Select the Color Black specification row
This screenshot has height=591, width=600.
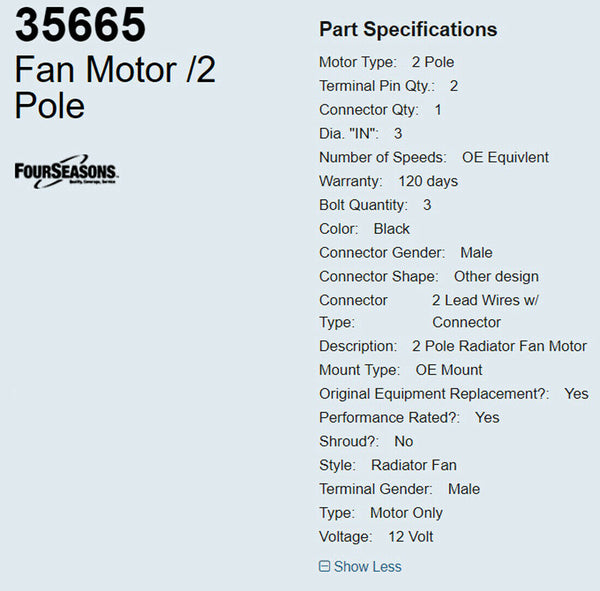pyautogui.click(x=364, y=229)
